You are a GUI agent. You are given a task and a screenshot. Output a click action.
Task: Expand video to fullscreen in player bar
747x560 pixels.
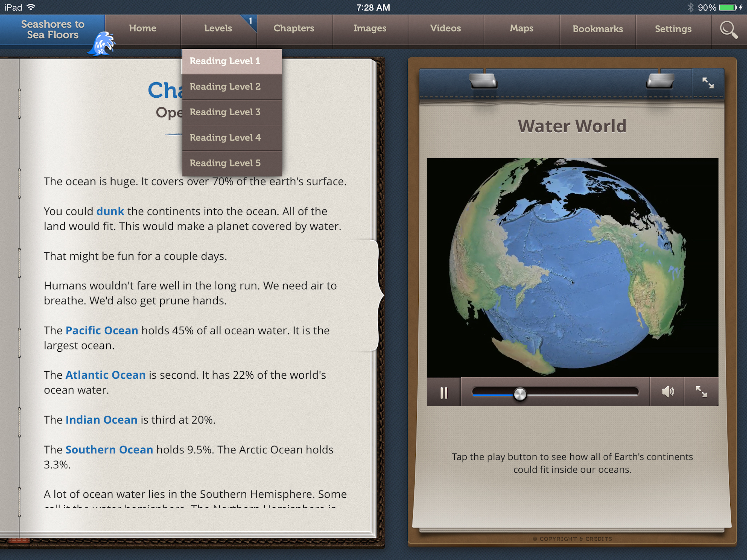(701, 392)
